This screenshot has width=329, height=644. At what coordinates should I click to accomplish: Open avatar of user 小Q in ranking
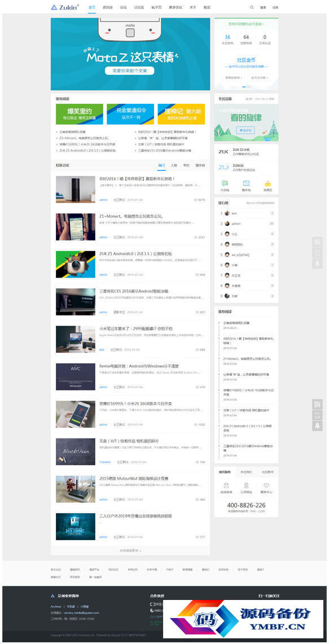tap(227, 234)
